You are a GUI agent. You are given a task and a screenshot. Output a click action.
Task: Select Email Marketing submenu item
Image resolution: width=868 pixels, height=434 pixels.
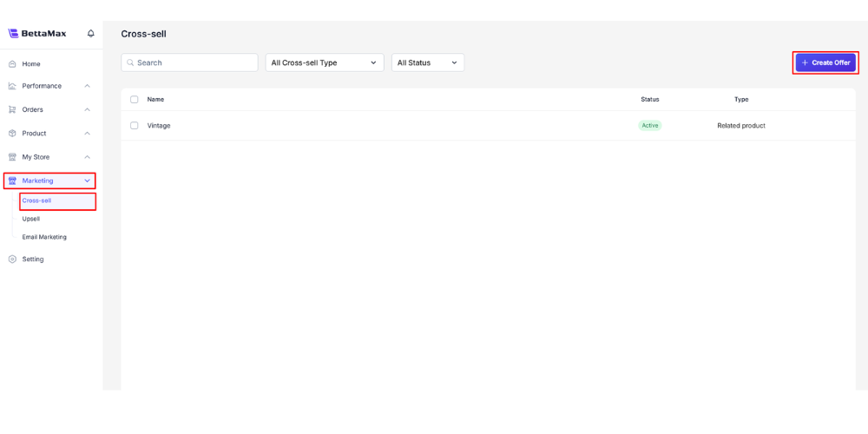coord(44,237)
